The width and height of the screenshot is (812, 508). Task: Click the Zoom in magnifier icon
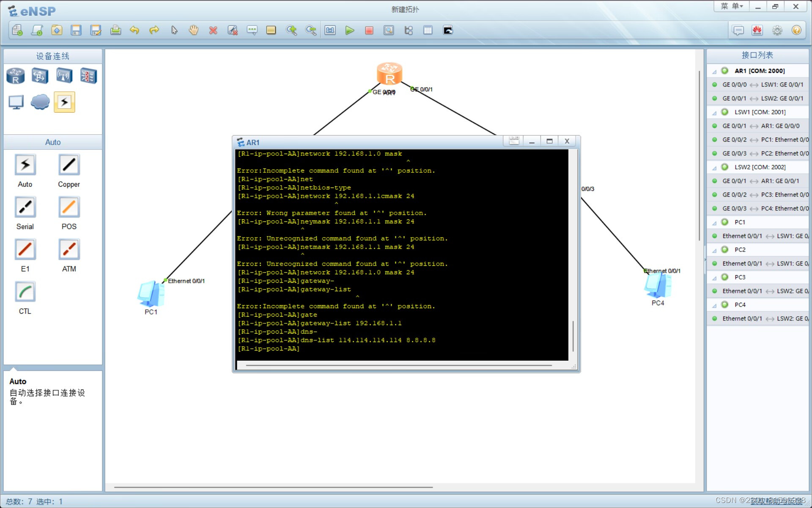[291, 30]
